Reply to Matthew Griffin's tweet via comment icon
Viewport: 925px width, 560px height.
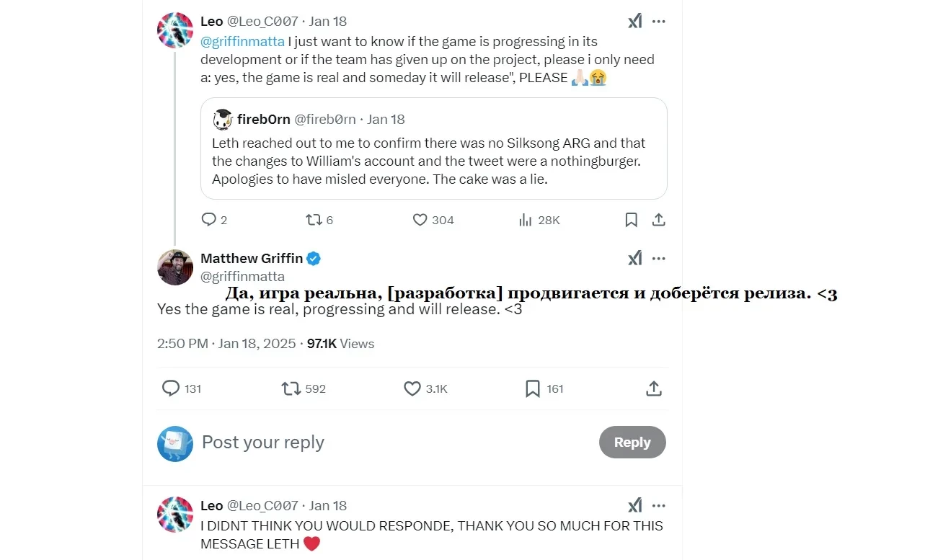[x=171, y=389]
